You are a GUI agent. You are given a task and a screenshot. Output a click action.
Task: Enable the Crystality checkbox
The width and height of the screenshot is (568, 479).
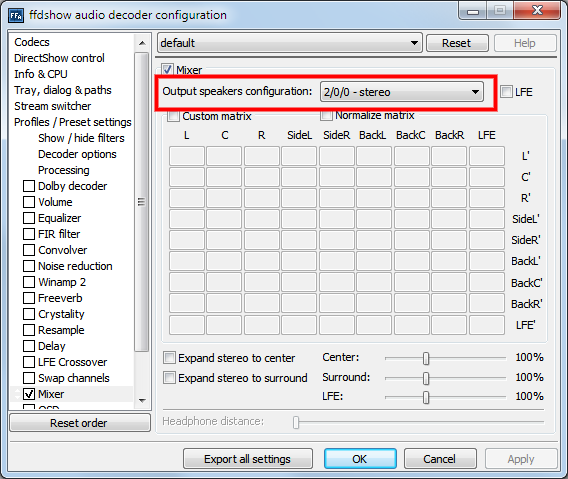tap(29, 314)
